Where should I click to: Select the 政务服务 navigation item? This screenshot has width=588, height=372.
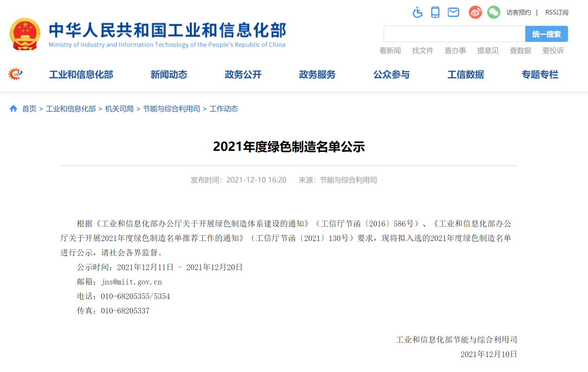(317, 75)
